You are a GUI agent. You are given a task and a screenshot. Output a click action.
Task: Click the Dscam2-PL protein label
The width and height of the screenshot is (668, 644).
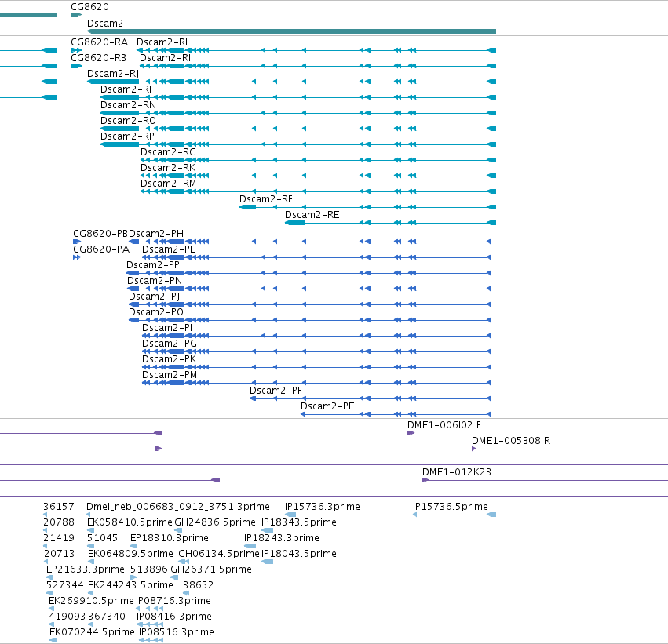(x=168, y=249)
